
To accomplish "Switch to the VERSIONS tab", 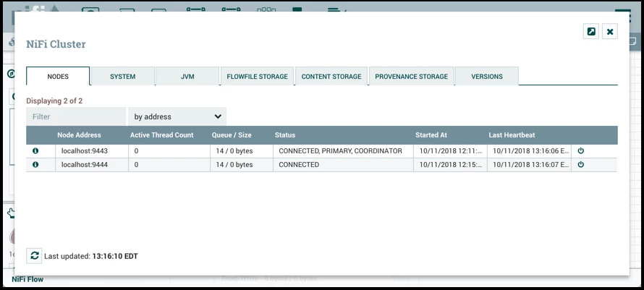I will coord(487,77).
